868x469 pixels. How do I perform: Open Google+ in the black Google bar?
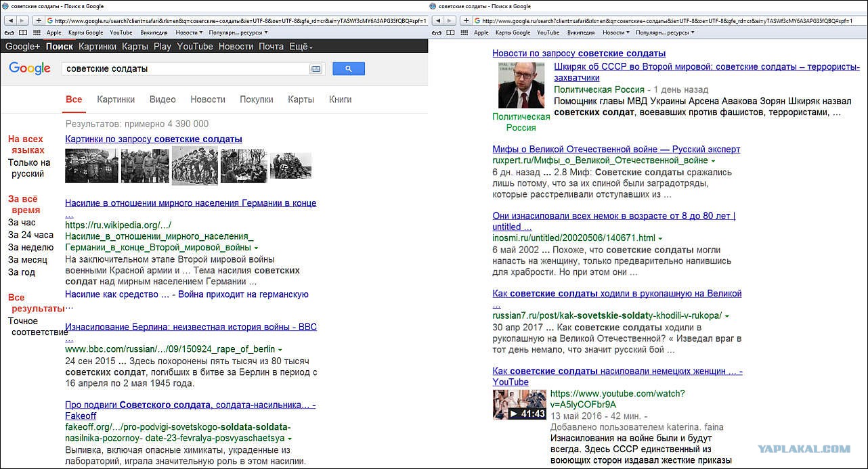pyautogui.click(x=23, y=47)
